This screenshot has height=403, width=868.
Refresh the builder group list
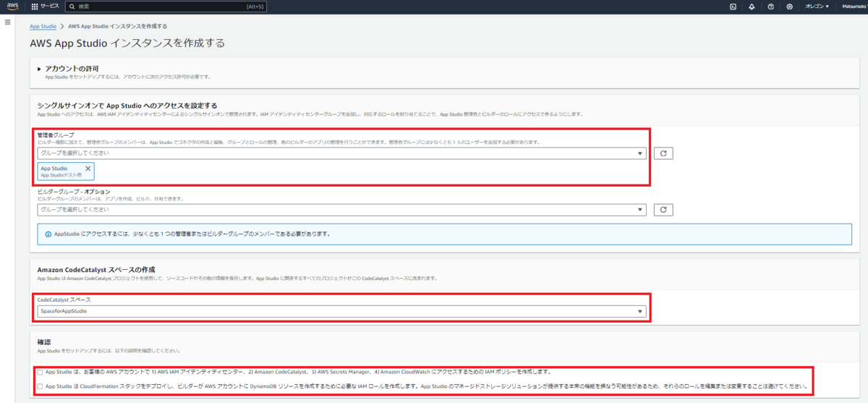coord(663,210)
